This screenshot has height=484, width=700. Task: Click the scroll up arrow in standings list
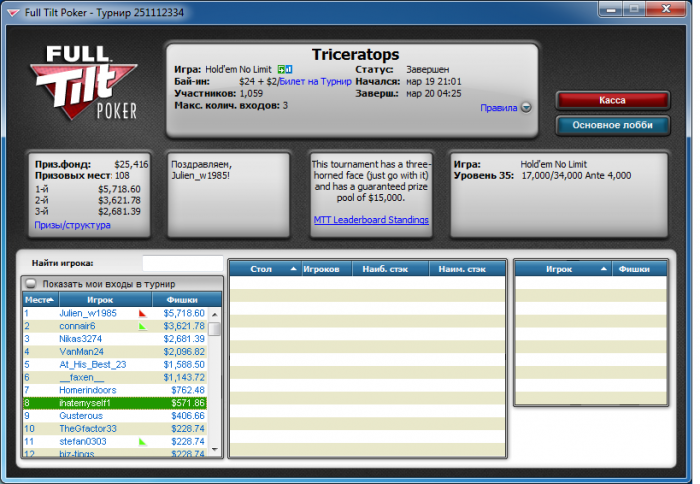[215, 314]
